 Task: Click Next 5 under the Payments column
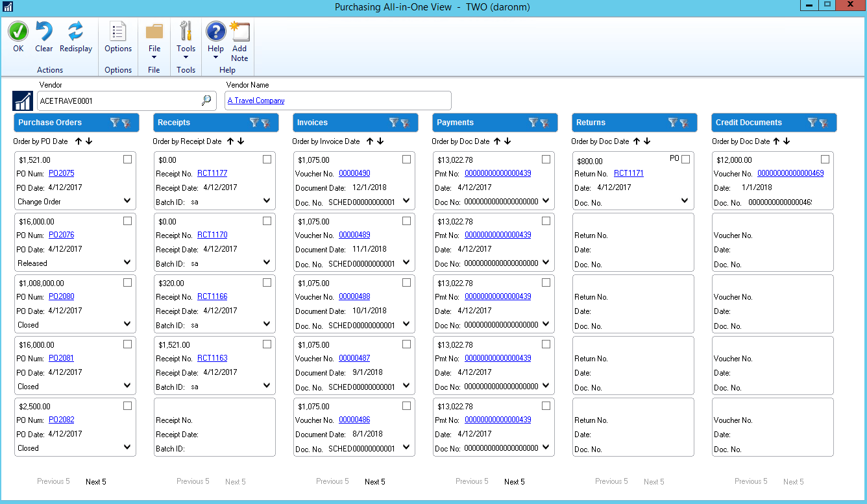pyautogui.click(x=514, y=481)
